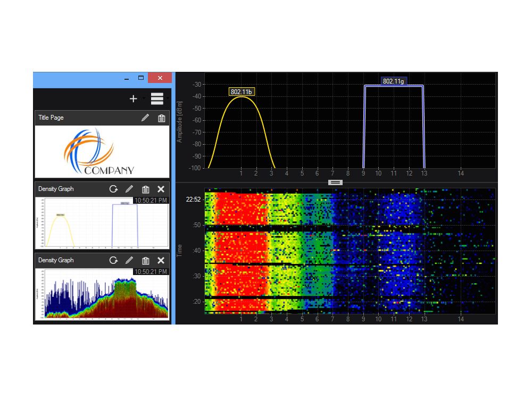Select the 802.11b/g density graph thumbnail

[102, 222]
